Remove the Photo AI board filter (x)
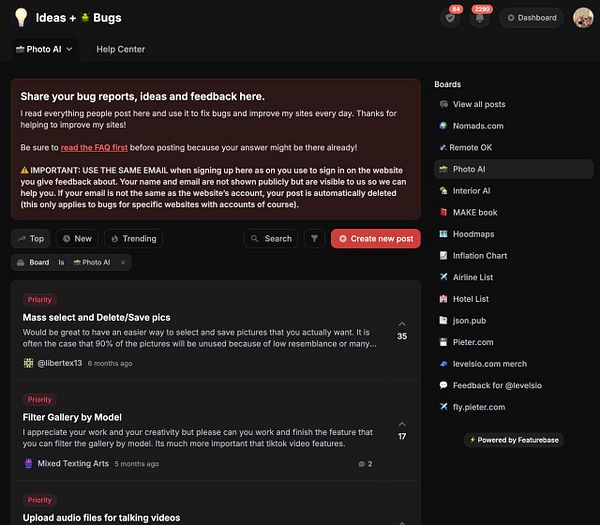 click(123, 262)
